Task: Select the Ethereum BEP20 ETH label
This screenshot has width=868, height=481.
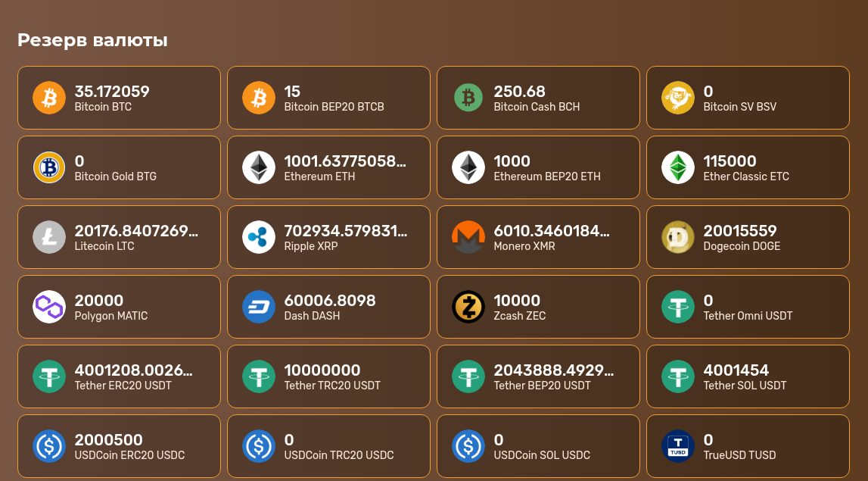Action: (546, 176)
